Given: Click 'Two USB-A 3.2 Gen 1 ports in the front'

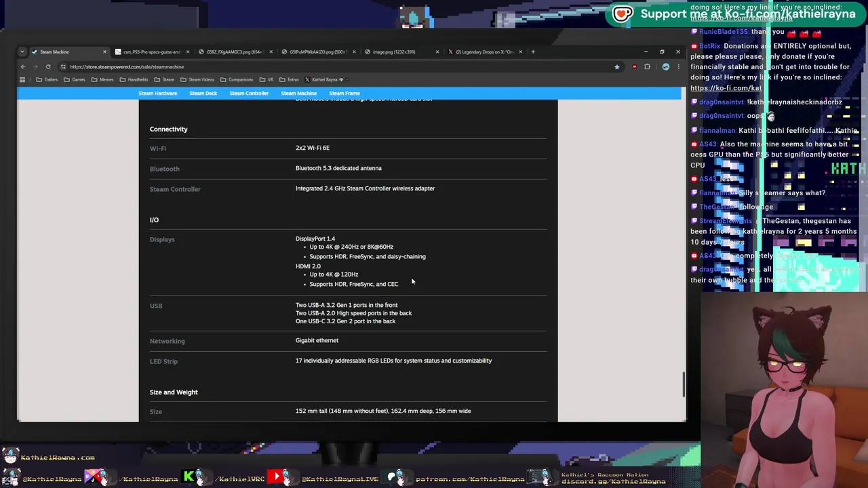Looking at the screenshot, I should point(347,305).
